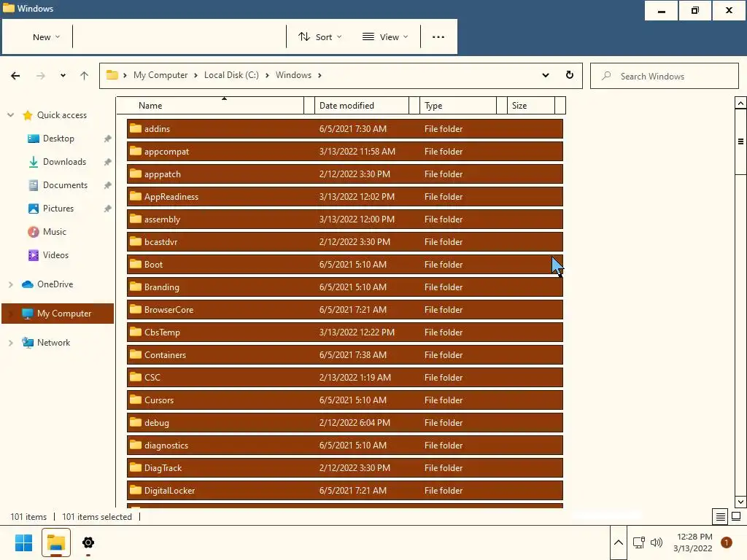Select the DiagTrack folder
The width and height of the screenshot is (747, 560).
[345, 467]
